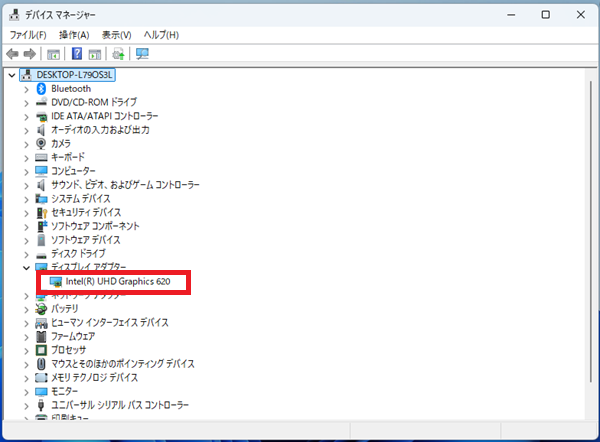This screenshot has width=600, height=442.
Task: Click the scan for hardware changes monitor icon
Action: (x=141, y=53)
